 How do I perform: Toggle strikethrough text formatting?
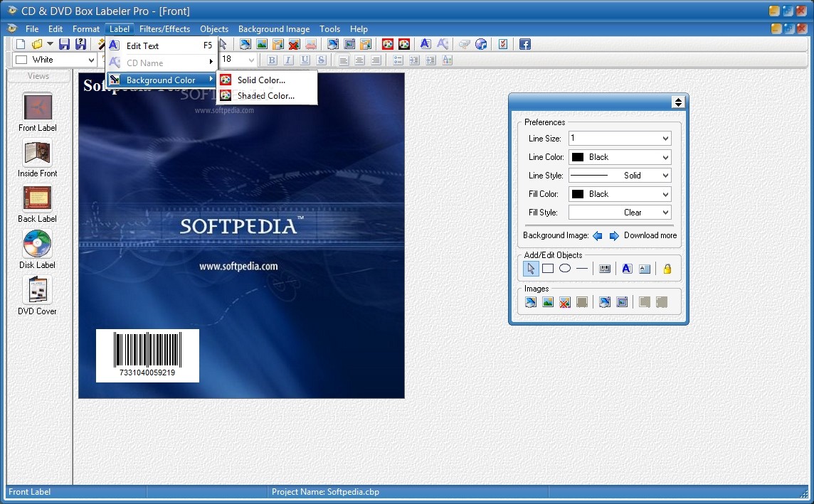322,60
